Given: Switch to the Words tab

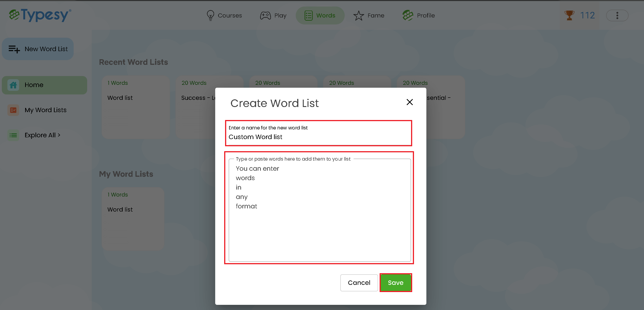Looking at the screenshot, I should click(x=320, y=15).
